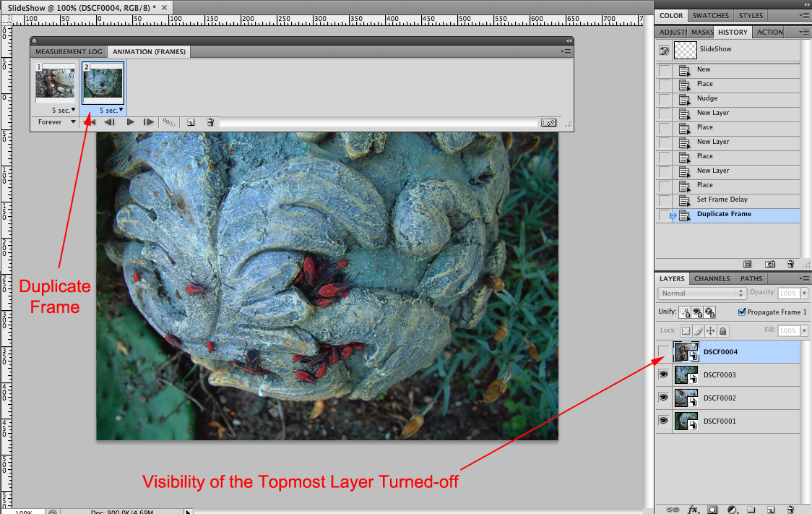Hide the DSCF0003 layer
The height and width of the screenshot is (514, 812).
tap(664, 375)
